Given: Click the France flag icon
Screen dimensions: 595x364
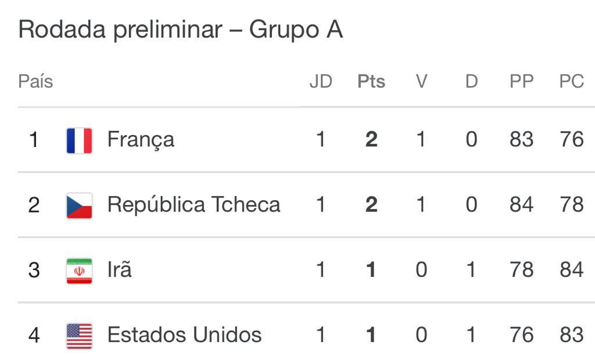Looking at the screenshot, I should (79, 140).
